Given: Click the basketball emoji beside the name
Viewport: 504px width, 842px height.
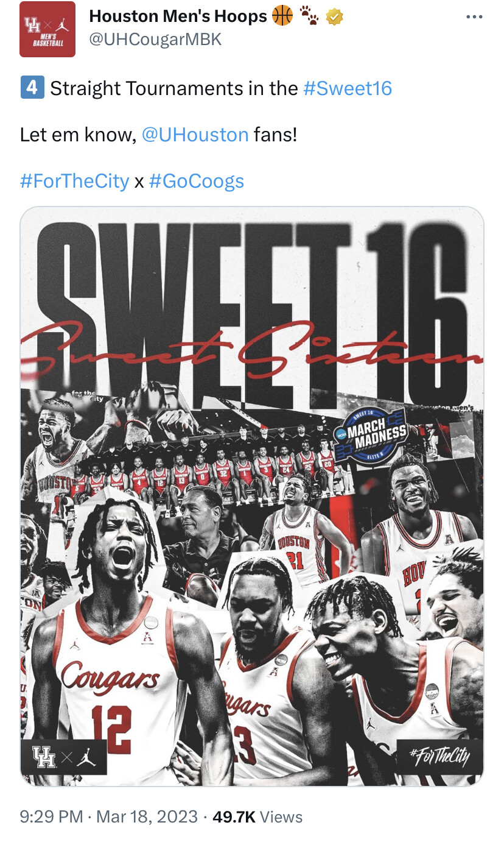Looking at the screenshot, I should (282, 16).
